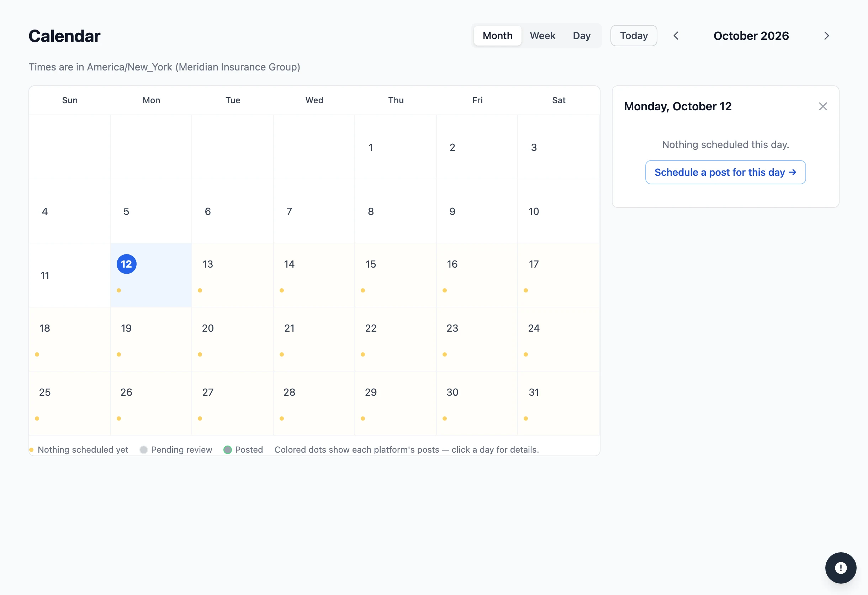
Task: Select October 2 on the calendar
Action: click(x=477, y=147)
